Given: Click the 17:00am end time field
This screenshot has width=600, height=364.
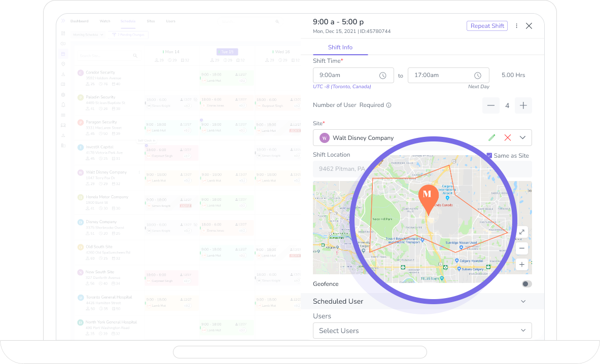Looking at the screenshot, I should point(448,76).
